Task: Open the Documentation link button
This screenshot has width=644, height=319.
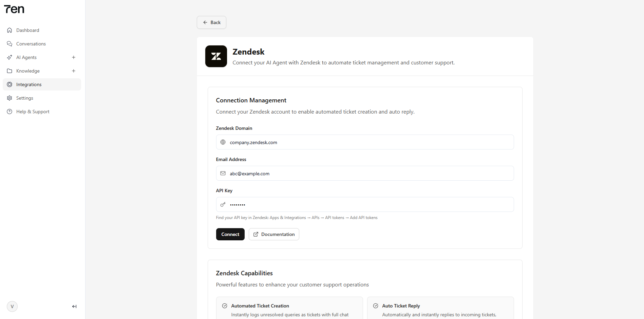Action: (x=274, y=234)
